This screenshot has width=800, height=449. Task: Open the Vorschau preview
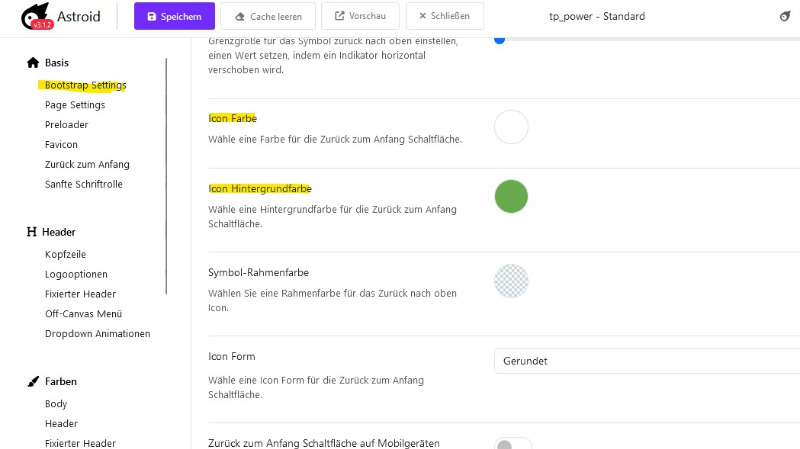pyautogui.click(x=361, y=16)
